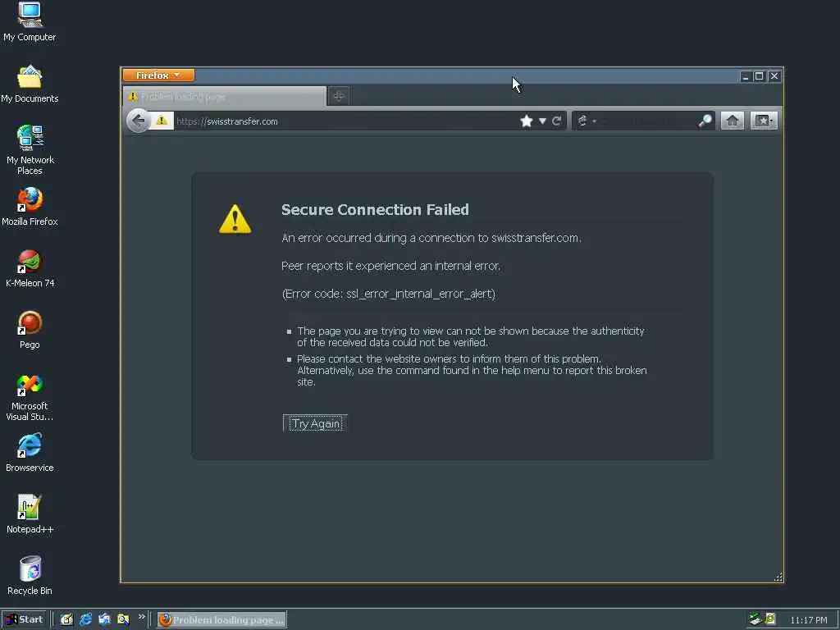Launch the Pego desktop shortcut

[x=30, y=330]
